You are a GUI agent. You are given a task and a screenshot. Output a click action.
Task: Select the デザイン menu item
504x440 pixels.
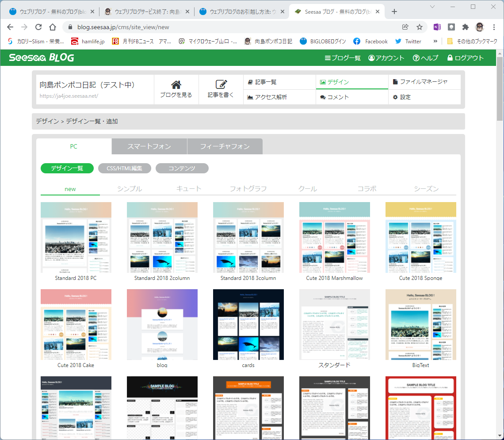[352, 82]
